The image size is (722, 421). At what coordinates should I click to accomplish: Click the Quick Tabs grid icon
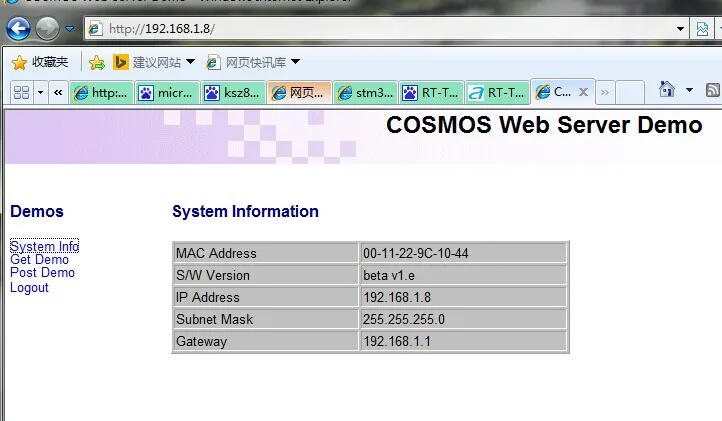coord(22,93)
